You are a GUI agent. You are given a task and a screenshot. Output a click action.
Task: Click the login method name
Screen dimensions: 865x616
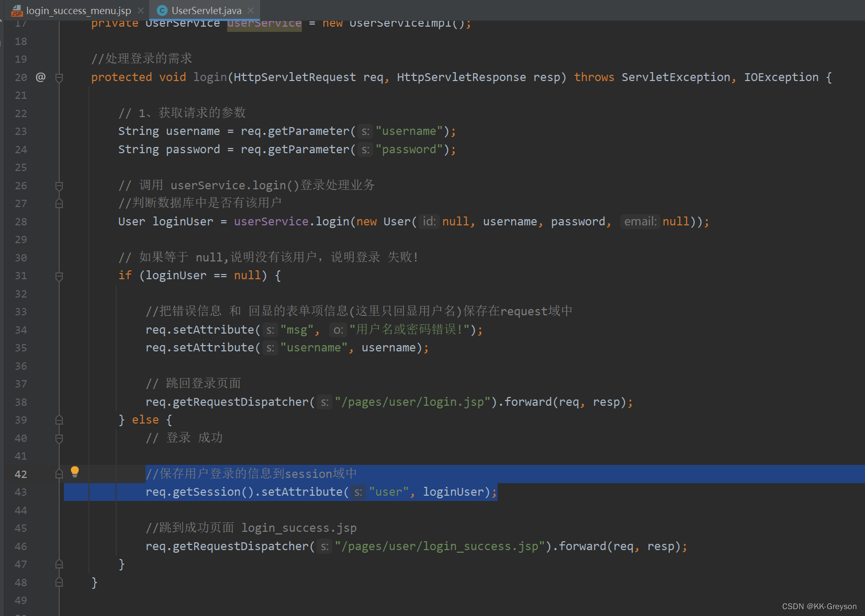point(210,77)
